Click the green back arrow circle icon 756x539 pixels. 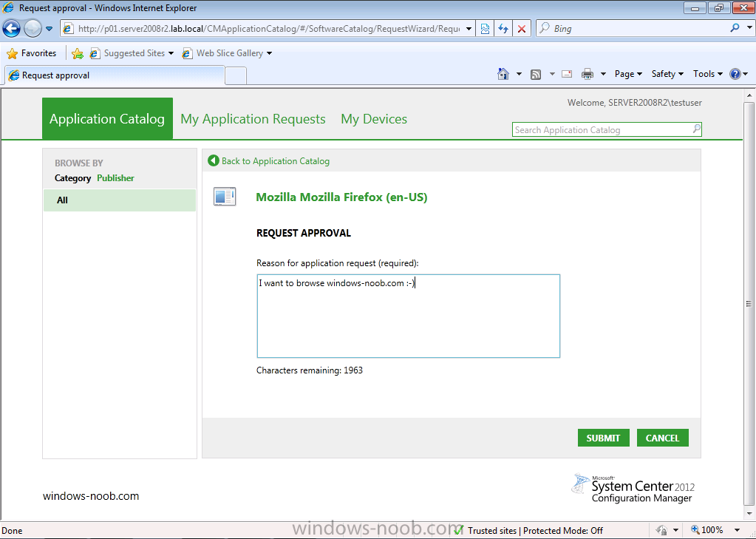(213, 160)
